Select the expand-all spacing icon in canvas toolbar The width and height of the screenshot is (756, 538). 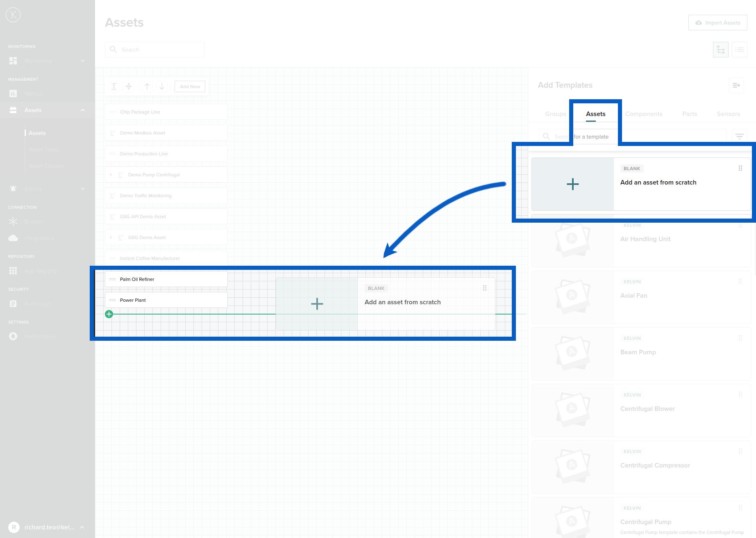tap(114, 87)
